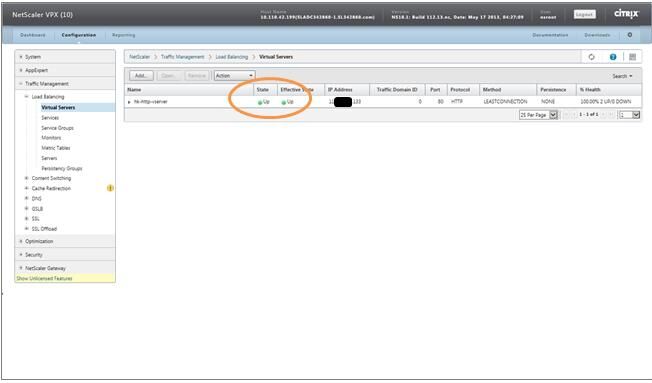Open the 25 Per Page dropdown
The image size is (652, 383).
click(538, 115)
